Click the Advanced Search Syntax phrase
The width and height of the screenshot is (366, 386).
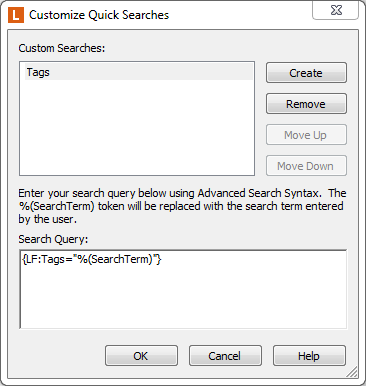[259, 193]
